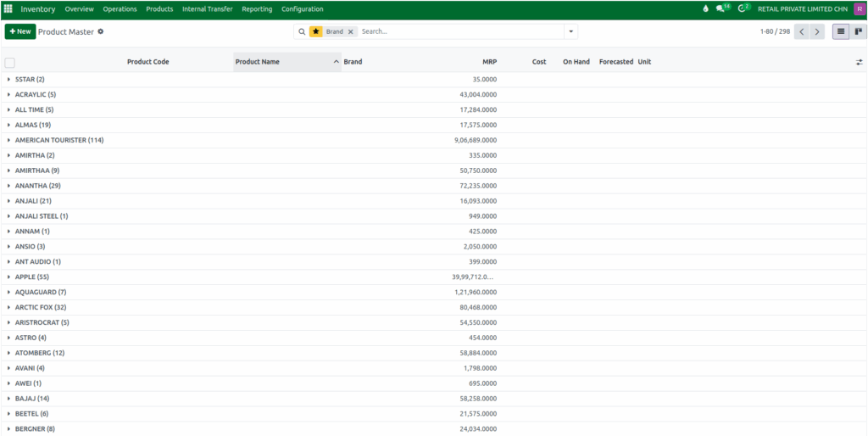Click the search magnifier icon
Image resolution: width=868 pixels, height=436 pixels.
[302, 31]
